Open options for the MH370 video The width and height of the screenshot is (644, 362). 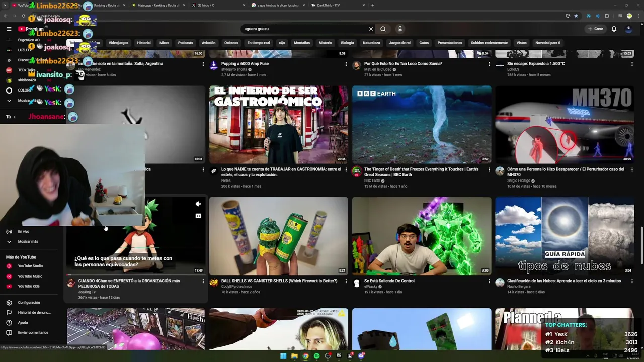click(632, 170)
